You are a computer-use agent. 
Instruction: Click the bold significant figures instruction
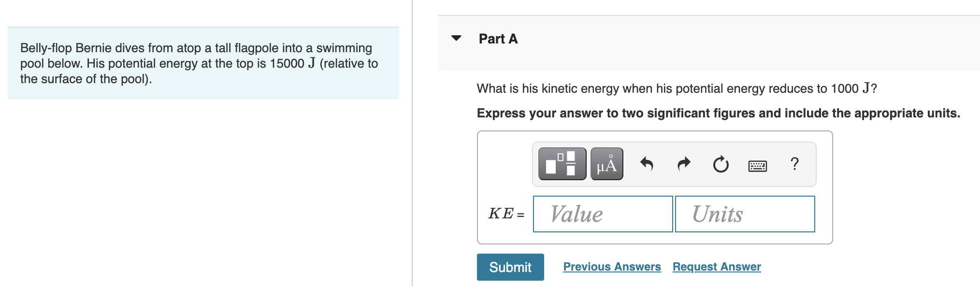[718, 113]
